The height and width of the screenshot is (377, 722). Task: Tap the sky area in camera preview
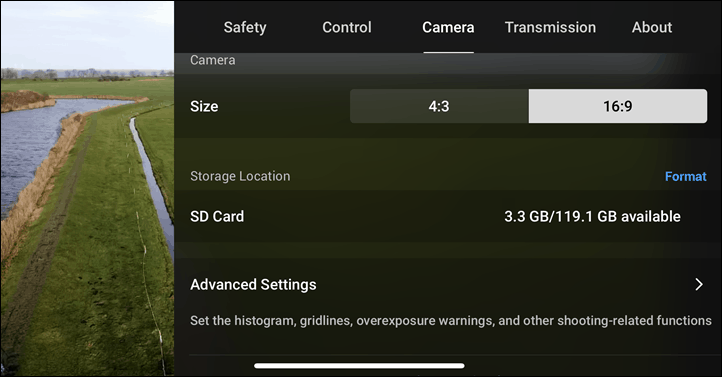(x=87, y=35)
